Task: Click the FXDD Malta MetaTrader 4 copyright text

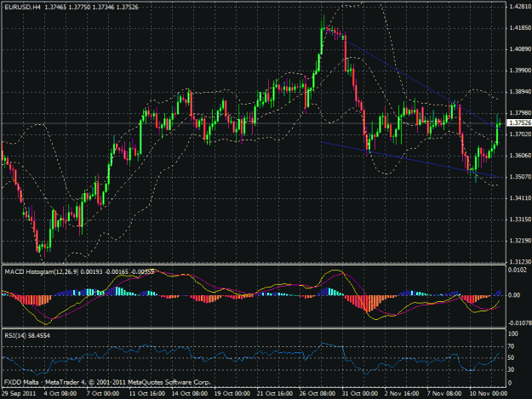Action: [107, 382]
